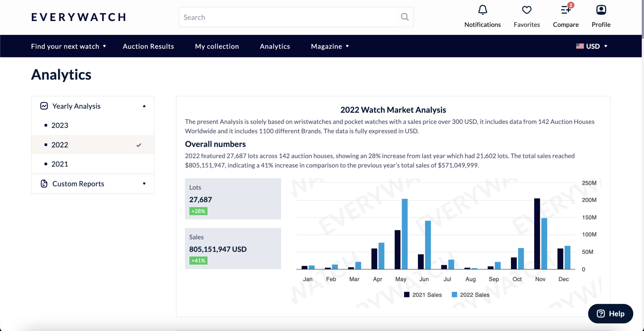Click the Help button
Screen dimensions: 644x331
pyautogui.click(x=610, y=314)
